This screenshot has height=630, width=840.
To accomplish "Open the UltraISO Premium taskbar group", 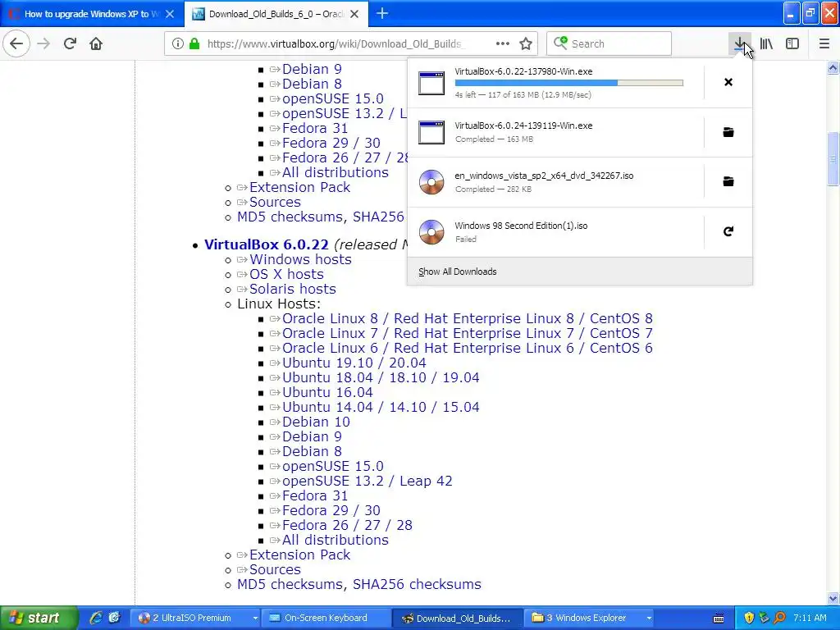I will (x=195, y=618).
